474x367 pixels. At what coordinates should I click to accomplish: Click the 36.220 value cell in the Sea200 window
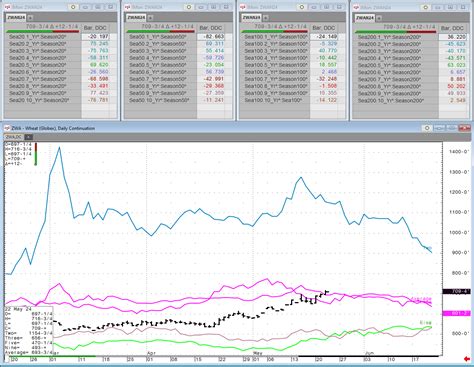click(454, 37)
